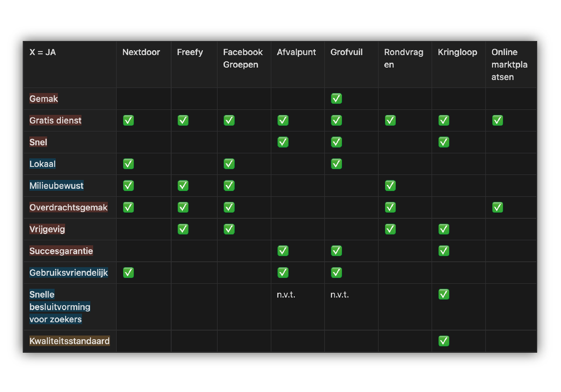Select the Nextdoor column header

click(141, 52)
